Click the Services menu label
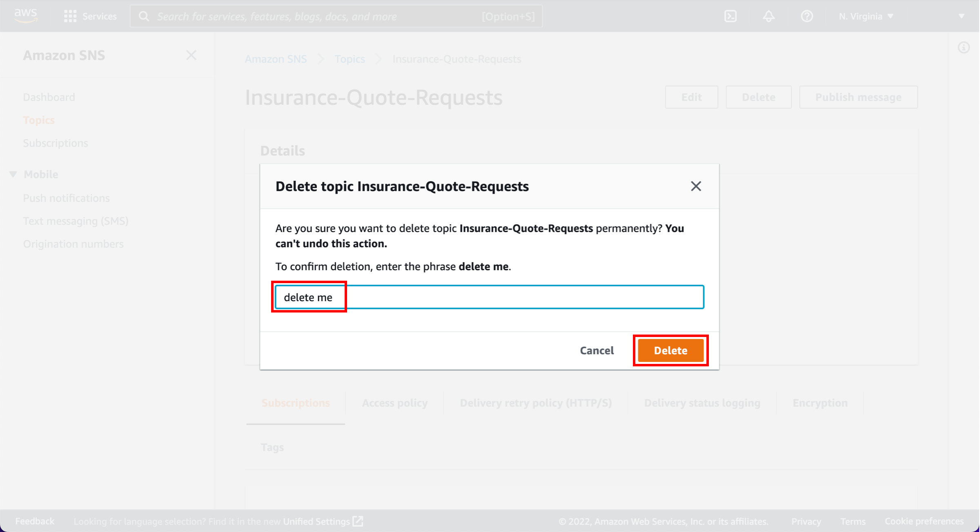980x532 pixels. coord(100,16)
